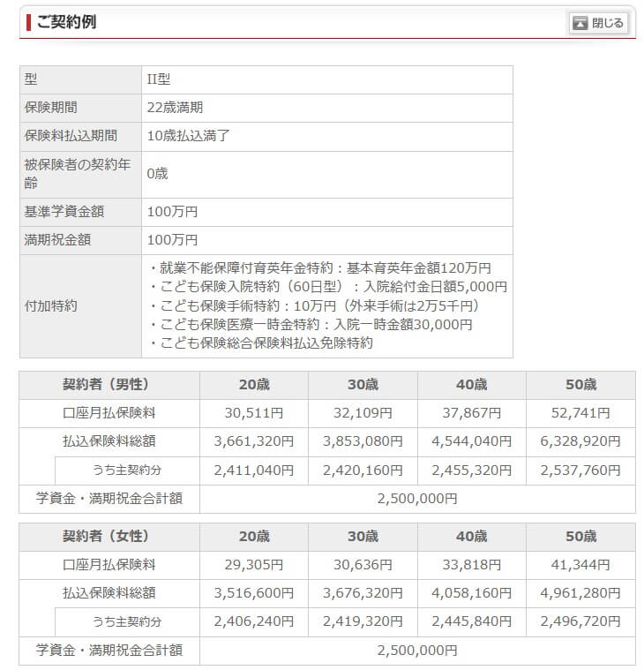Click the arrow icon inside 閉じる button
644x670 pixels.
[x=580, y=24]
